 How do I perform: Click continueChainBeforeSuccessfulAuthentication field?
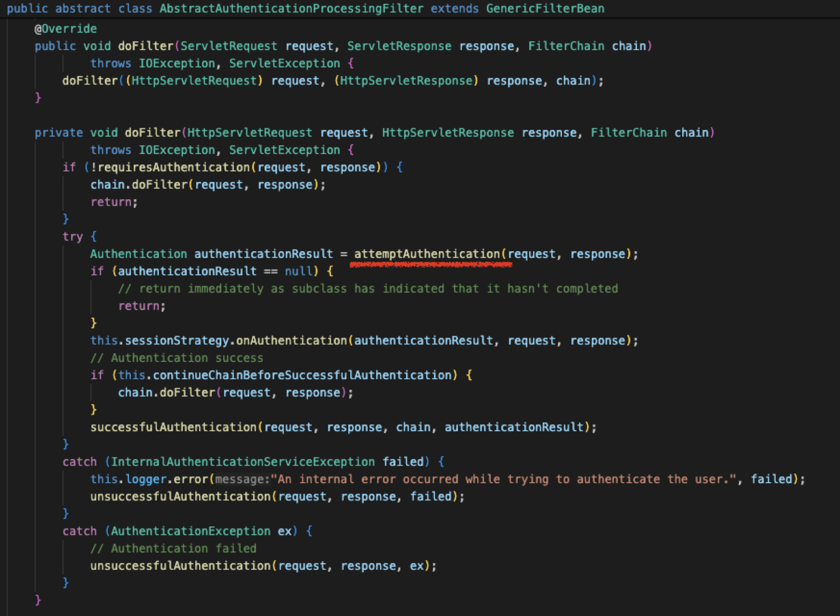tap(302, 375)
